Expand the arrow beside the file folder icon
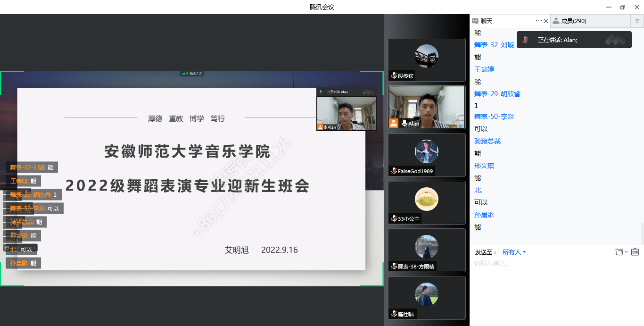The height and width of the screenshot is (326, 644). coord(626,252)
